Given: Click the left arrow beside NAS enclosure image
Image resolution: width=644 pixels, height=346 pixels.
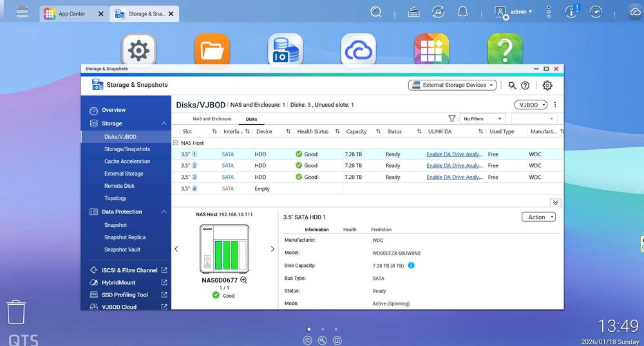Looking at the screenshot, I should point(176,249).
